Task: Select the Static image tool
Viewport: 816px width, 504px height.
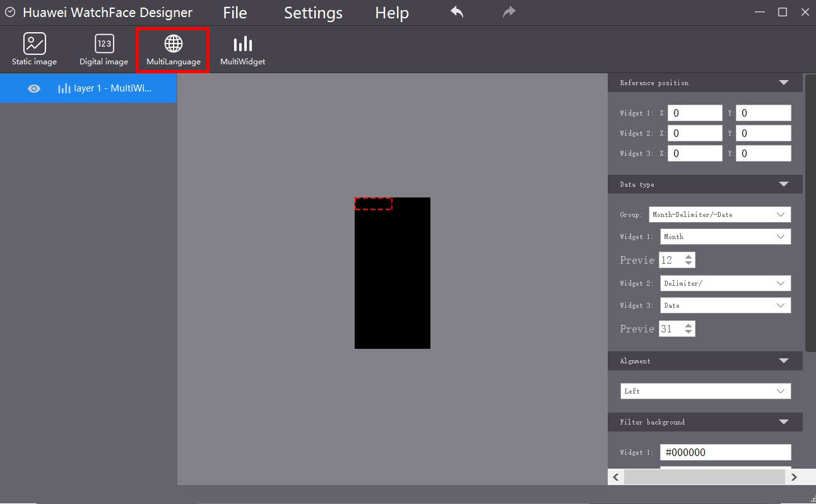Action: click(34, 50)
